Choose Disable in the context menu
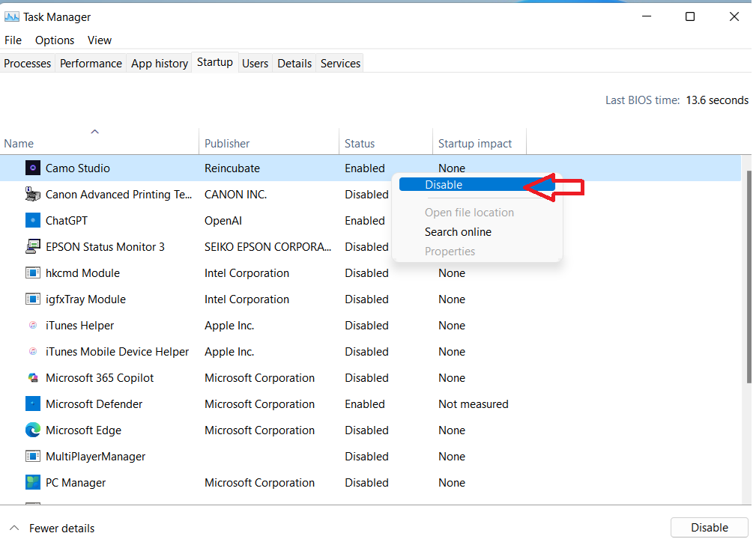The height and width of the screenshot is (542, 756). pos(477,184)
